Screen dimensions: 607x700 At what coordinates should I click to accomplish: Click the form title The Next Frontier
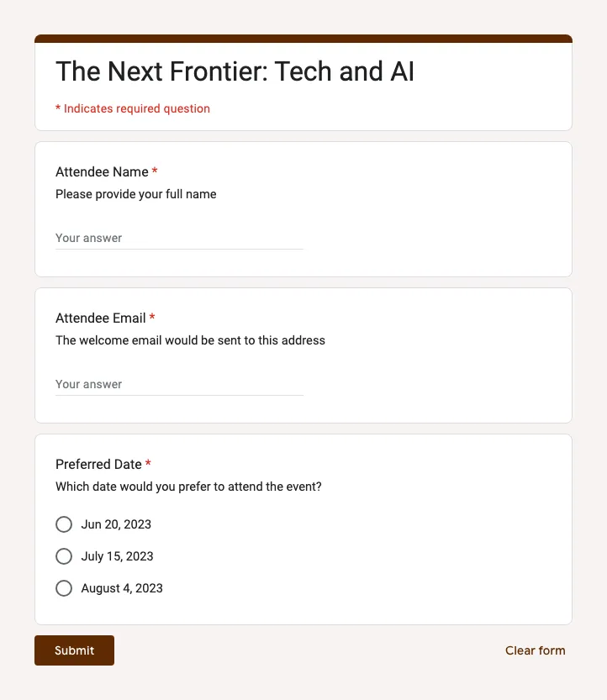click(235, 71)
